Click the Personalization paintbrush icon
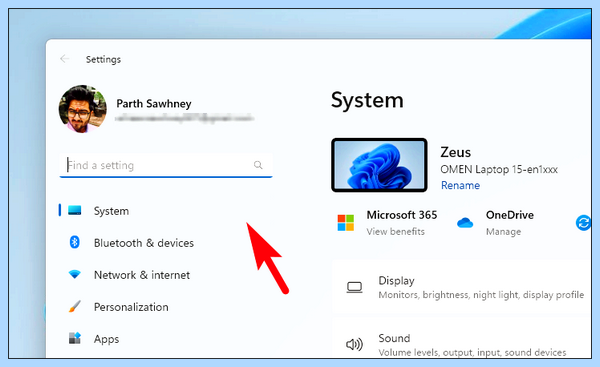This screenshot has height=367, width=600. coord(75,306)
